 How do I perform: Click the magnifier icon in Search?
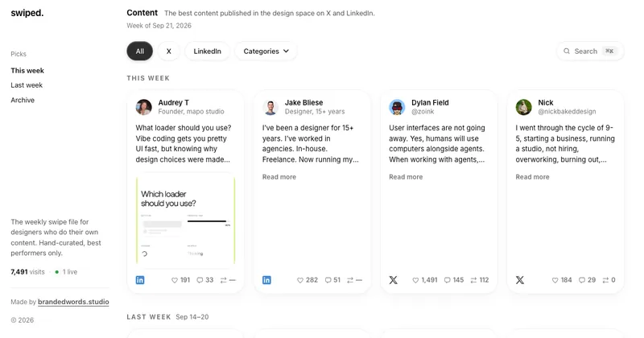point(567,51)
